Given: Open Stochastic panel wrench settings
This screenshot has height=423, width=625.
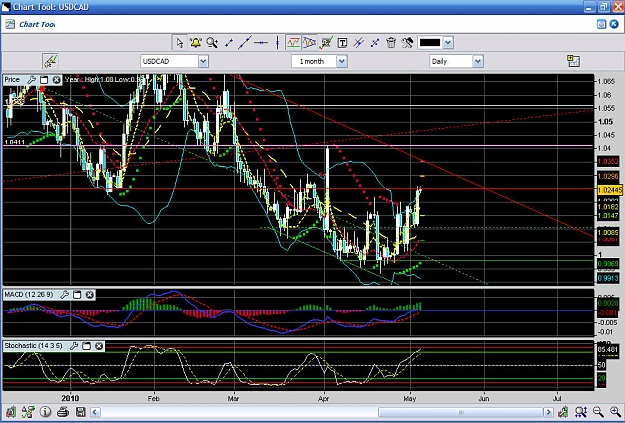Looking at the screenshot, I should pos(74,346).
